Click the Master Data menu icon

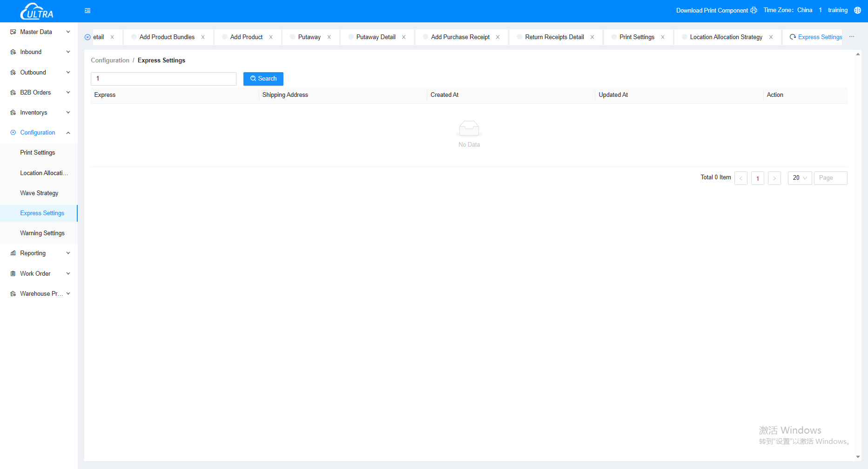pos(13,32)
